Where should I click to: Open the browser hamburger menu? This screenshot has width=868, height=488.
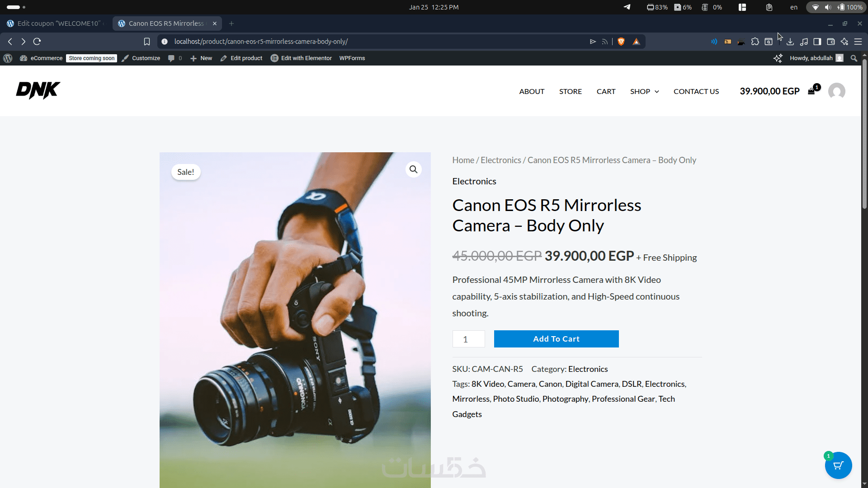coord(858,42)
